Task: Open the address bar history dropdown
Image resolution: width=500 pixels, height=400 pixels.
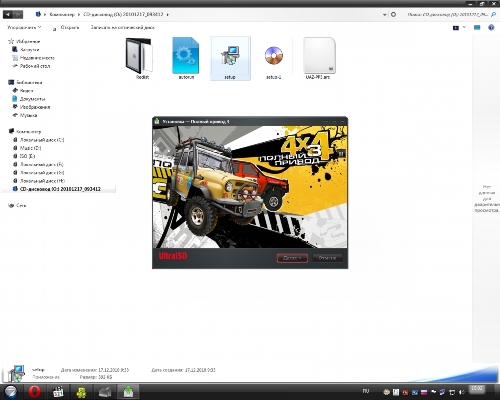Action: pos(384,15)
